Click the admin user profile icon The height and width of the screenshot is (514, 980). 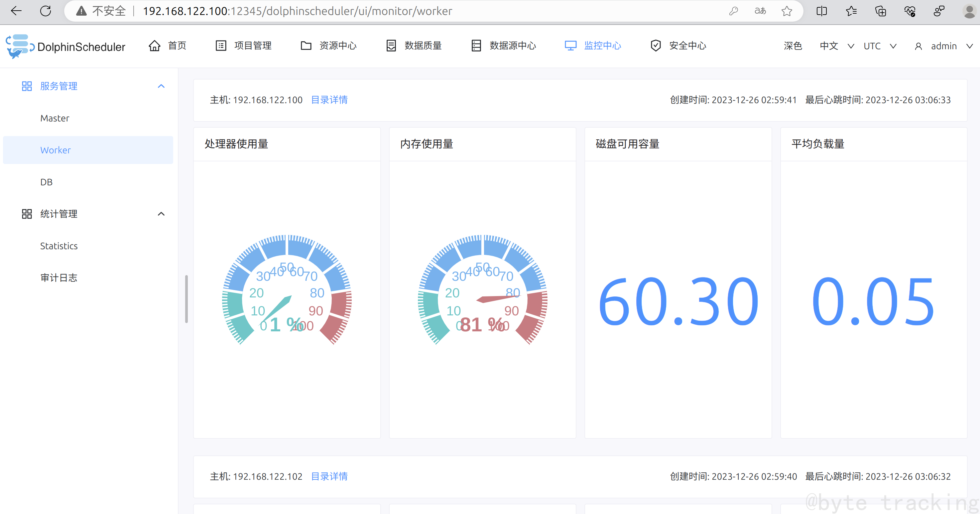coord(919,46)
